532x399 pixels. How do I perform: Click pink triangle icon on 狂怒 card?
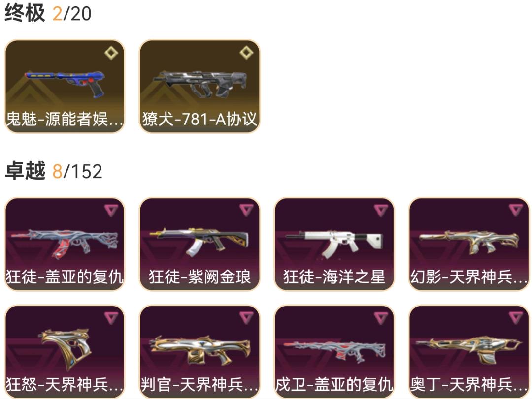pyautogui.click(x=111, y=318)
